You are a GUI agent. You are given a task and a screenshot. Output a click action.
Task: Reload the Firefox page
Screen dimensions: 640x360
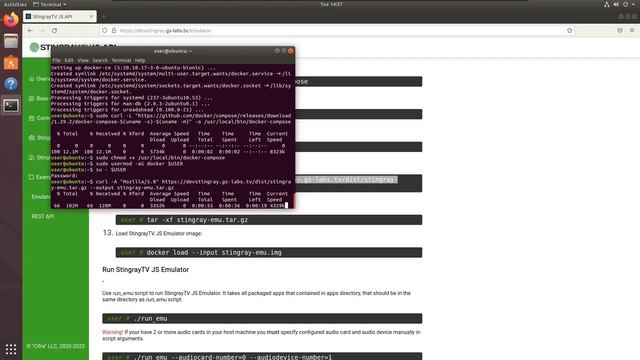point(54,31)
